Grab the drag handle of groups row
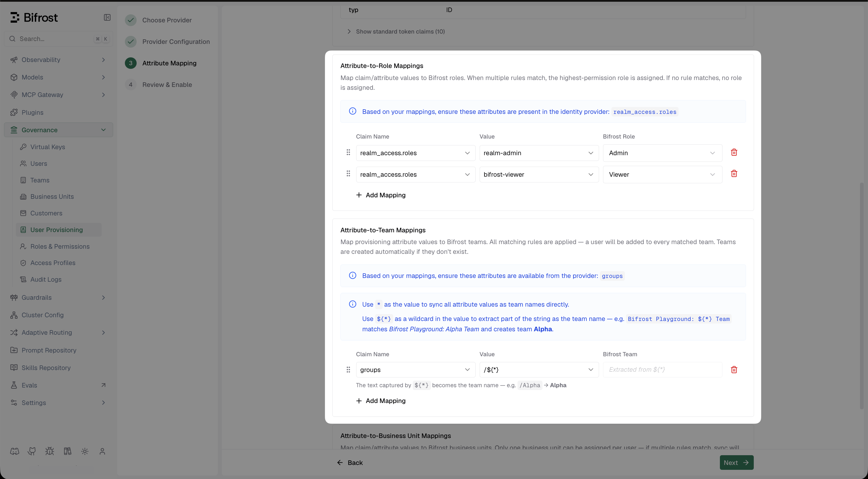 coord(348,370)
